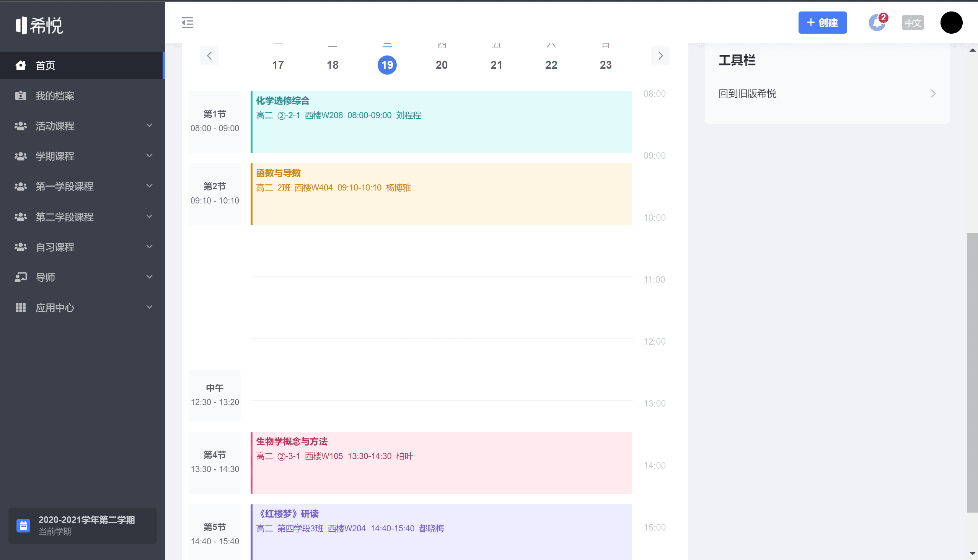Click teacher name 杨博雅
978x560 pixels.
click(399, 188)
